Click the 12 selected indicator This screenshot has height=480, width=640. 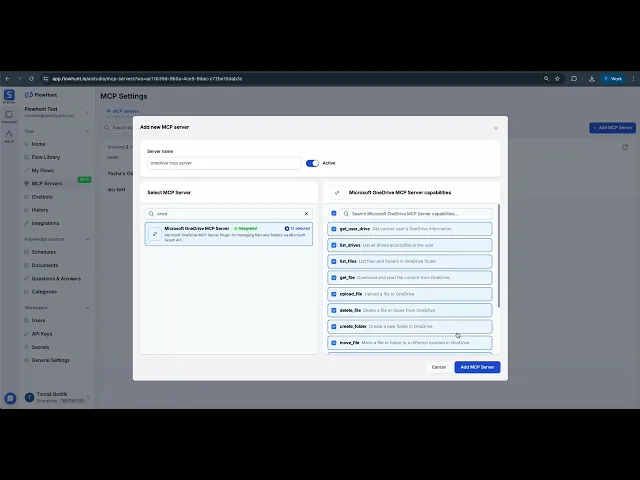coord(297,229)
